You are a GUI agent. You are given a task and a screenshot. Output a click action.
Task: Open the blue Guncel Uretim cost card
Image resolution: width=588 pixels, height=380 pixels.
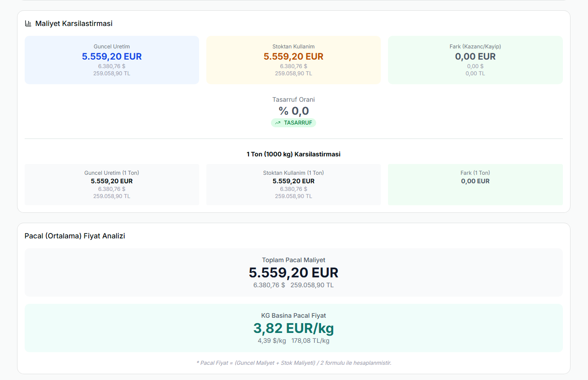112,60
